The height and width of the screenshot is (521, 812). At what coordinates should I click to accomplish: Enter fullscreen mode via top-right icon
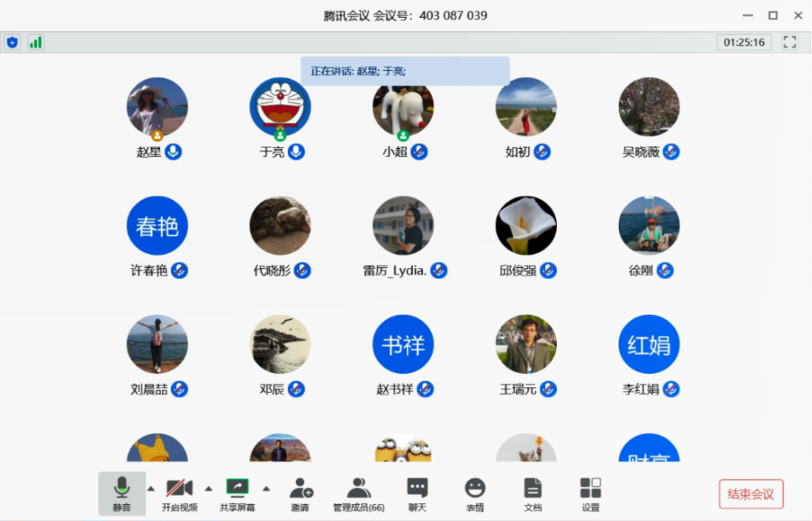790,42
